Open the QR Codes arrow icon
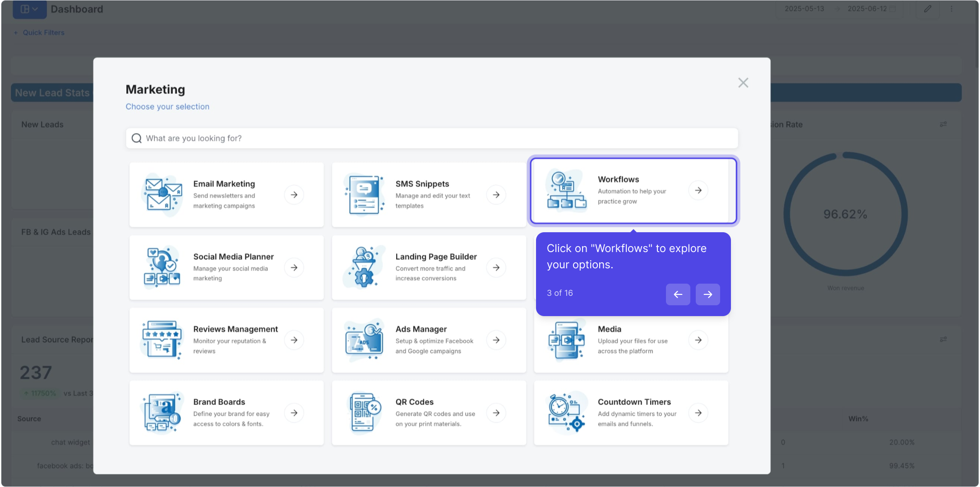Image resolution: width=980 pixels, height=487 pixels. coord(496,413)
